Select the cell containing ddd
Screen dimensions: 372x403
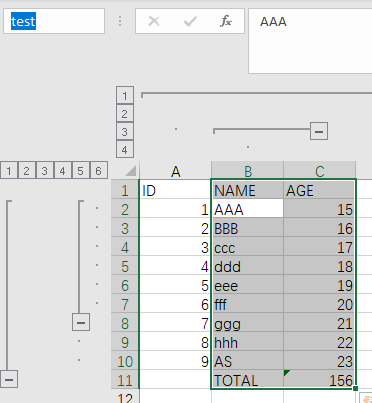point(248,266)
